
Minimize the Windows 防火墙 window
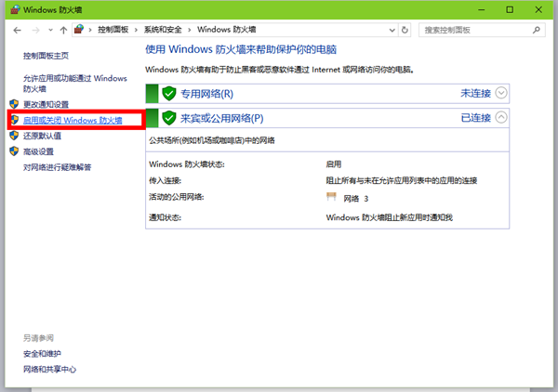coord(482,9)
